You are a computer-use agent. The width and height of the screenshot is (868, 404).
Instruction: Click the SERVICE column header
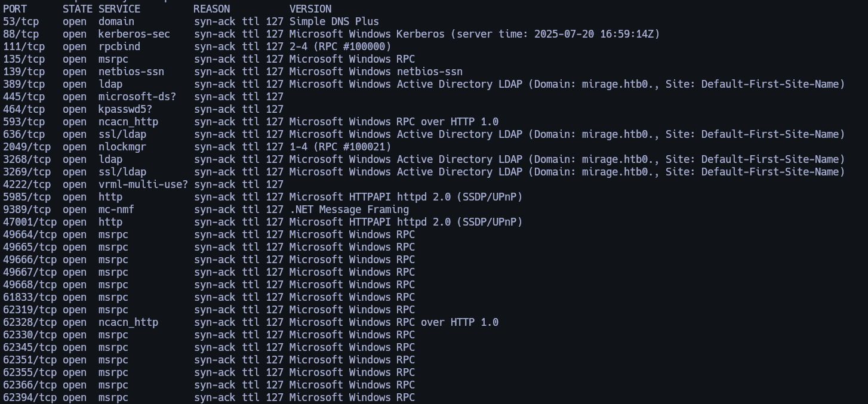pyautogui.click(x=119, y=9)
